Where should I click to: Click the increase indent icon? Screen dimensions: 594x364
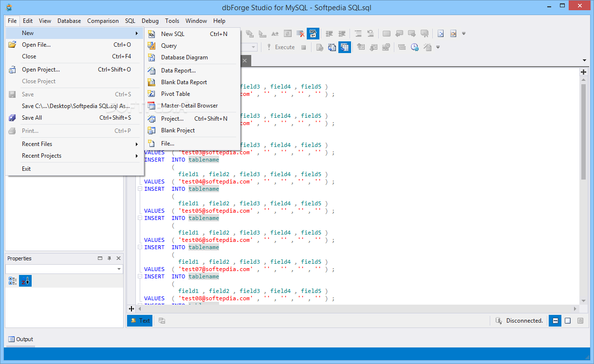[342, 34]
